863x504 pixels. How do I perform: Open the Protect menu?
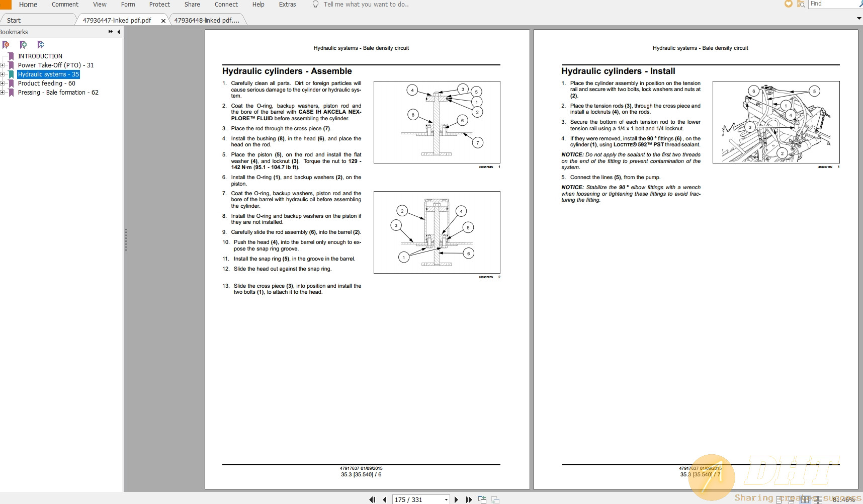pyautogui.click(x=159, y=5)
